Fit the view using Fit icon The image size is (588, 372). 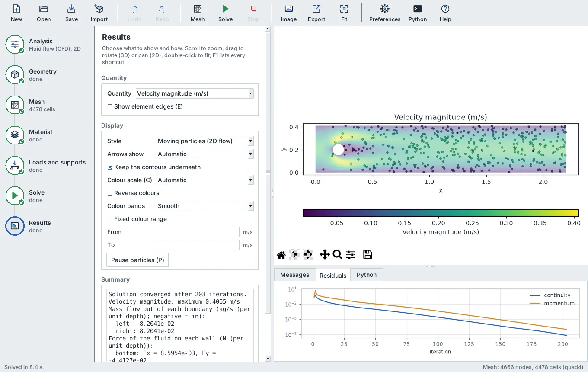click(x=344, y=13)
